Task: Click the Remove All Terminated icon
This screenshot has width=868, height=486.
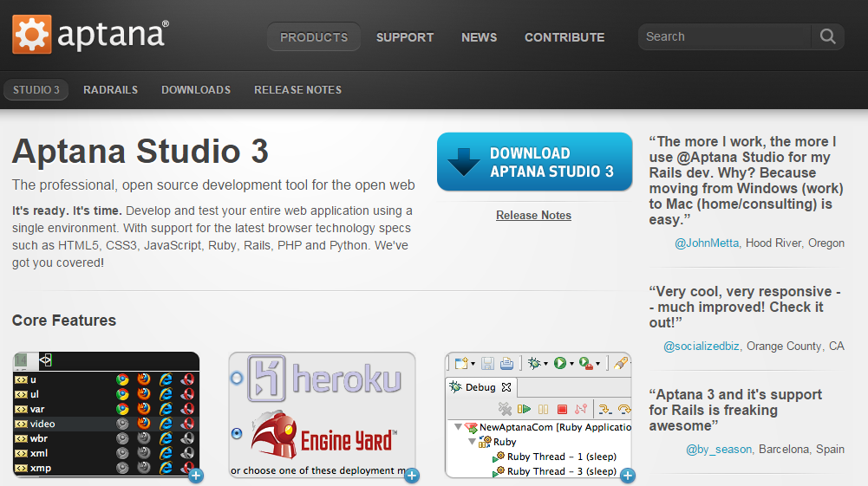Action: click(505, 409)
